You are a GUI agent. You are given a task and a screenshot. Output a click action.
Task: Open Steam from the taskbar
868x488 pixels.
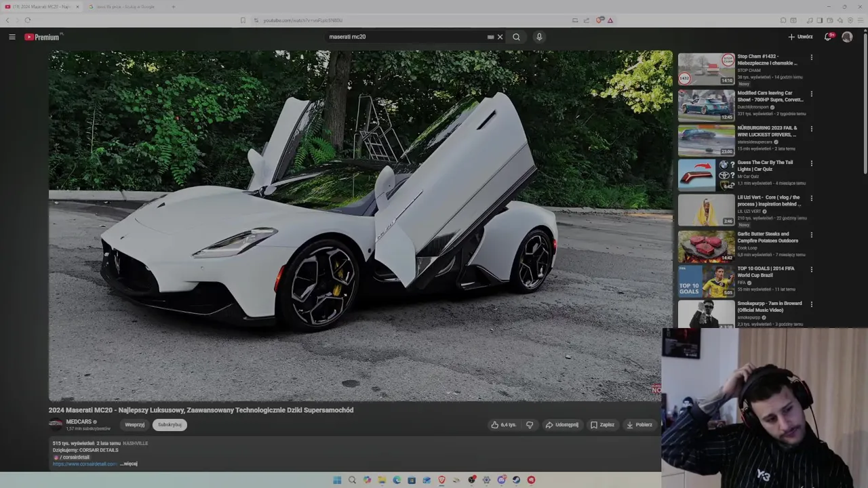[516, 480]
